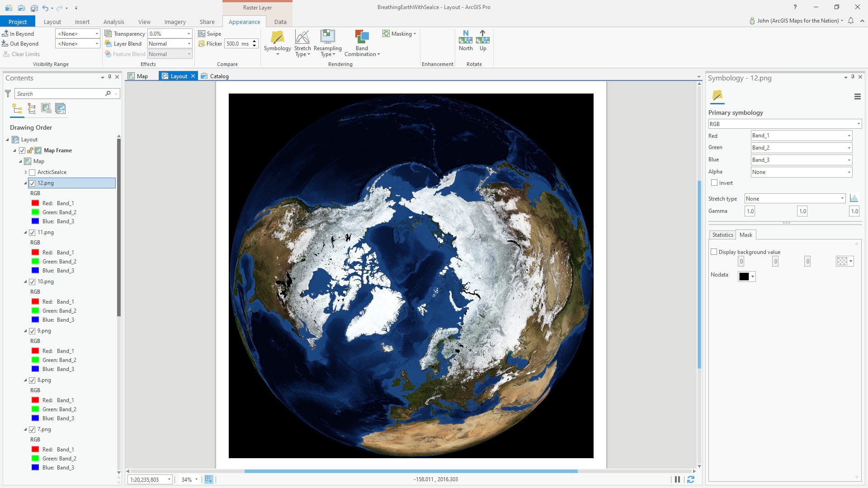Expand the Primary symbology RGB dropdown
Viewport: 868px width, 488px height.
click(784, 124)
